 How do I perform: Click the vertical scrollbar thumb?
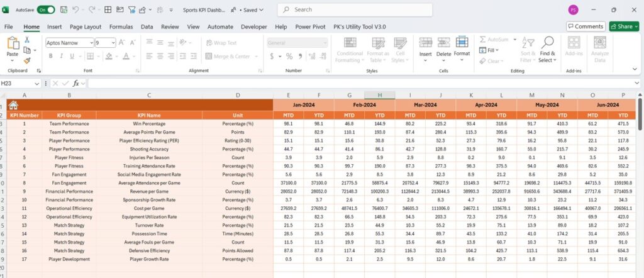point(640,114)
